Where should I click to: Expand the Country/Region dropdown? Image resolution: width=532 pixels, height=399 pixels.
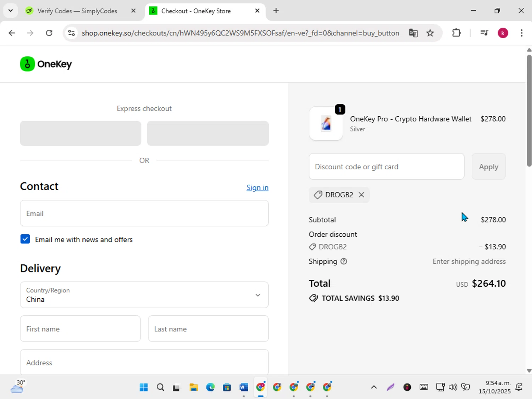144,295
